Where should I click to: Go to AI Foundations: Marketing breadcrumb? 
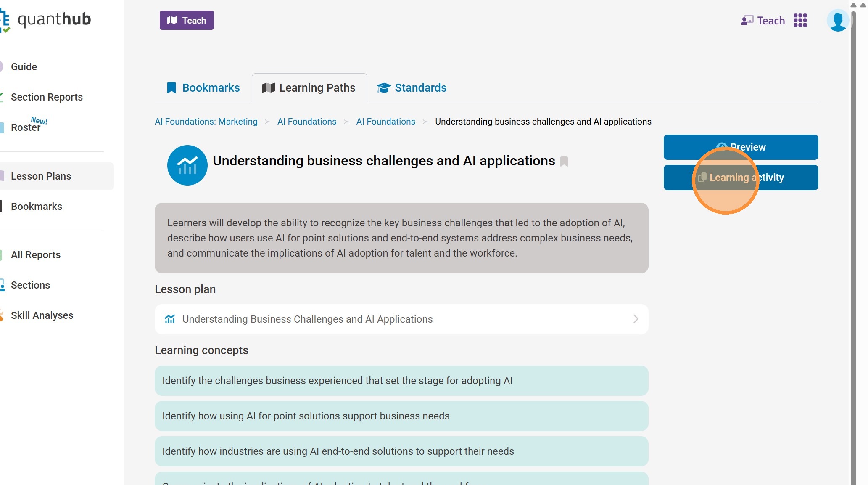[206, 122]
